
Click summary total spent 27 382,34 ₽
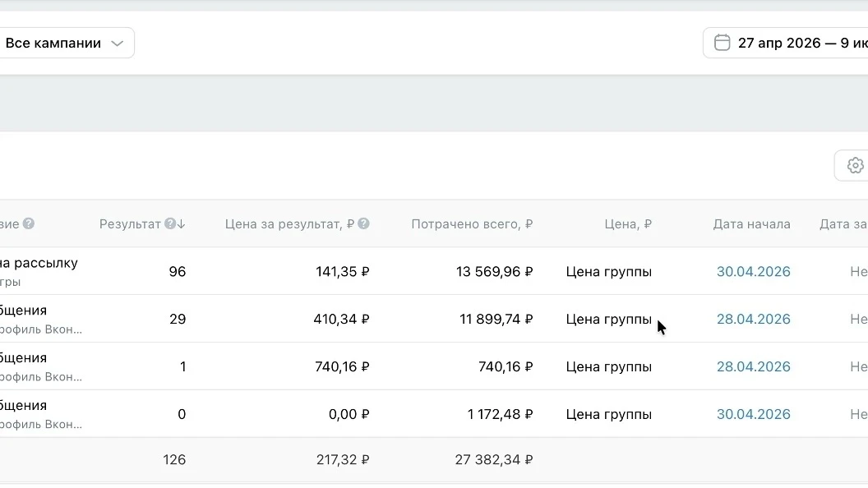(x=494, y=460)
